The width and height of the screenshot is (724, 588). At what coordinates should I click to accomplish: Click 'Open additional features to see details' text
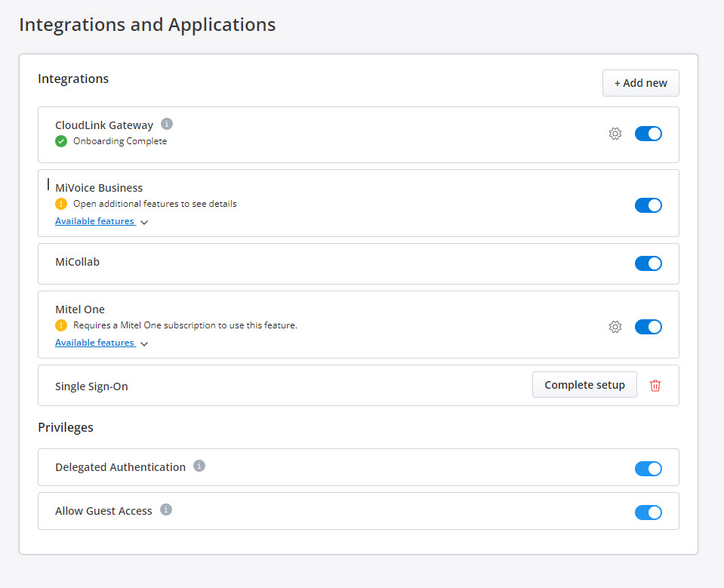click(x=155, y=204)
